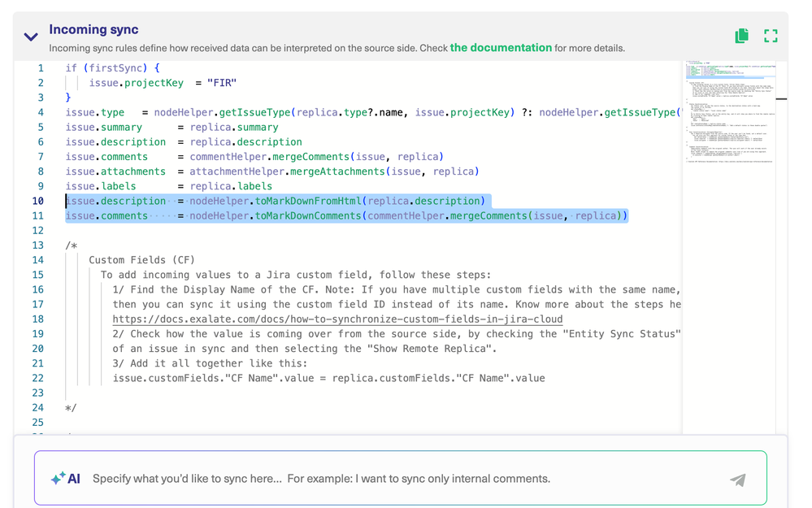Viewport: 812px width, 508px height.
Task: Click line number 11 in gutter
Action: (x=38, y=215)
